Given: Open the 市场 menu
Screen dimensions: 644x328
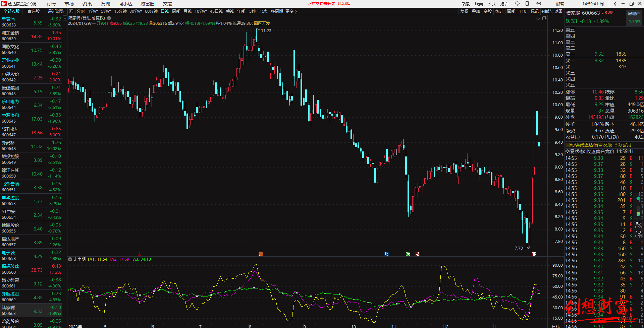Looking at the screenshot, I should (69, 4).
